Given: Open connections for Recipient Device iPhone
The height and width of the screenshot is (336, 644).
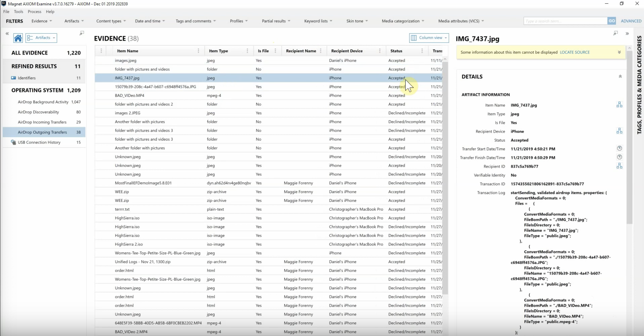Looking at the screenshot, I should 619,131.
